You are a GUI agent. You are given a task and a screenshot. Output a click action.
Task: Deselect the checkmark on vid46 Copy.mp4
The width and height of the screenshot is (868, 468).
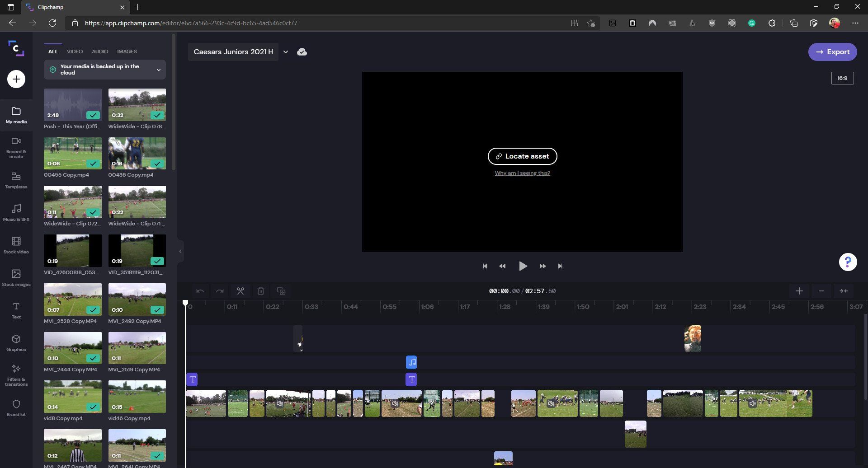coord(158,407)
